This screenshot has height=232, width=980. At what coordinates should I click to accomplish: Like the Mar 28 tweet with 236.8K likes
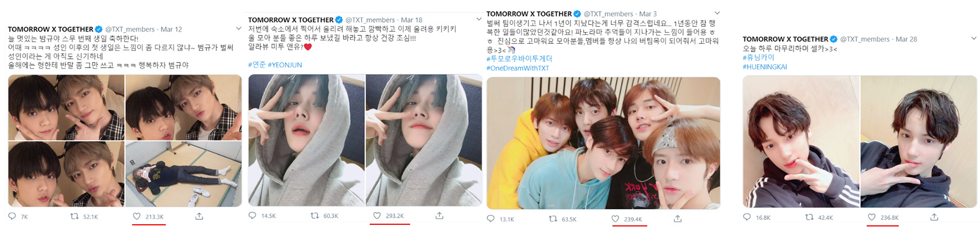coord(872,217)
